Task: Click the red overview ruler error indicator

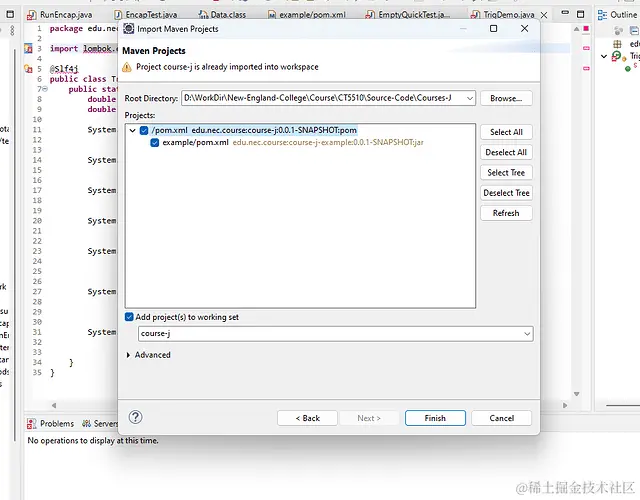Action: 586,29
